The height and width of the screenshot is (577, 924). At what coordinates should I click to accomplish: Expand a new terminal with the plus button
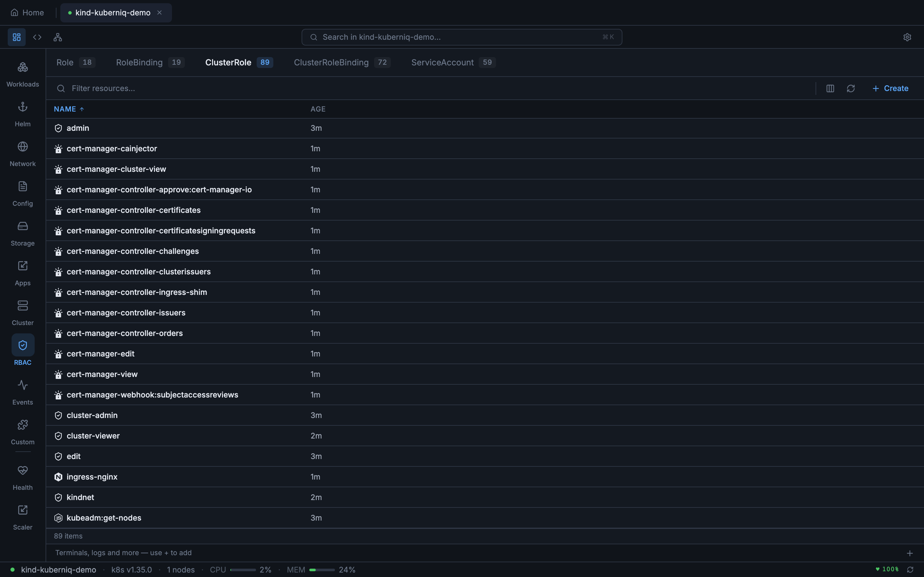(x=910, y=553)
